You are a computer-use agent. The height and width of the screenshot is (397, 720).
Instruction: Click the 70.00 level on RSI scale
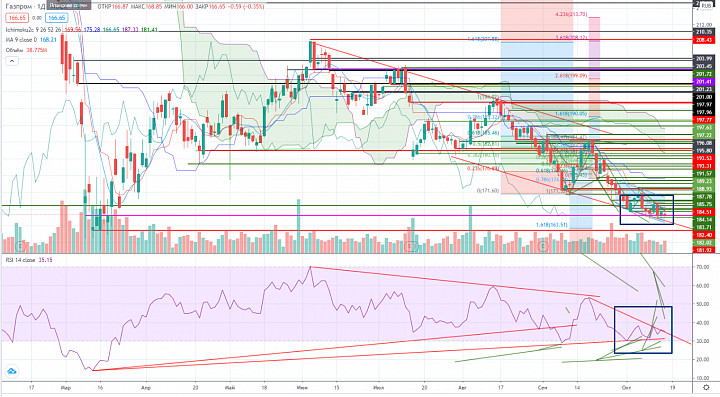pyautogui.click(x=703, y=266)
